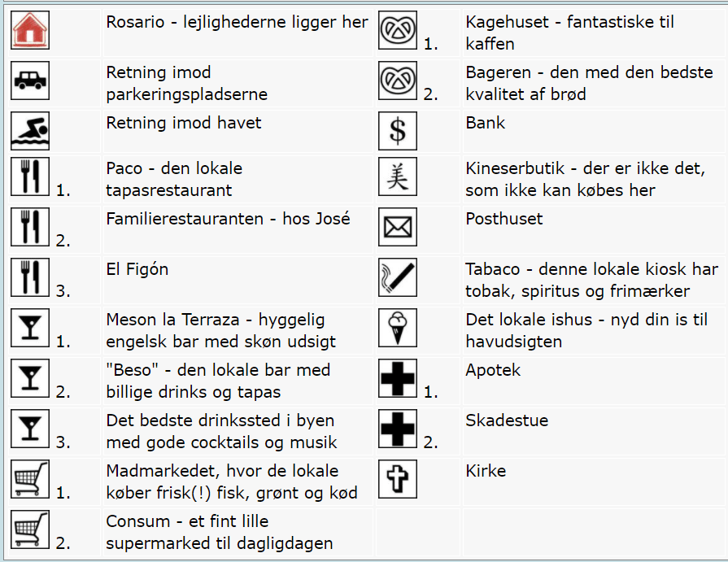Click the cigarette Tabaco kiosk icon
This screenshot has height=562, width=728.
[x=398, y=277]
